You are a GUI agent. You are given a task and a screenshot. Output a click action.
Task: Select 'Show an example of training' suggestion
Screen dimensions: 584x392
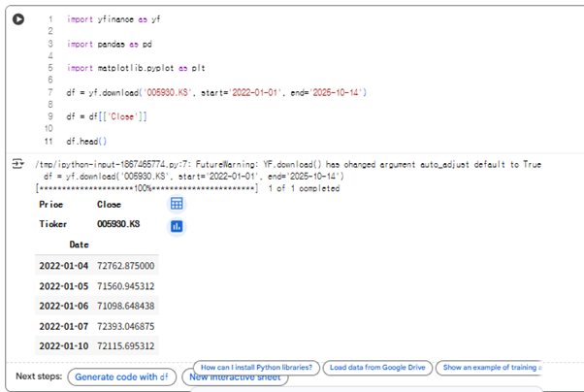click(x=489, y=368)
